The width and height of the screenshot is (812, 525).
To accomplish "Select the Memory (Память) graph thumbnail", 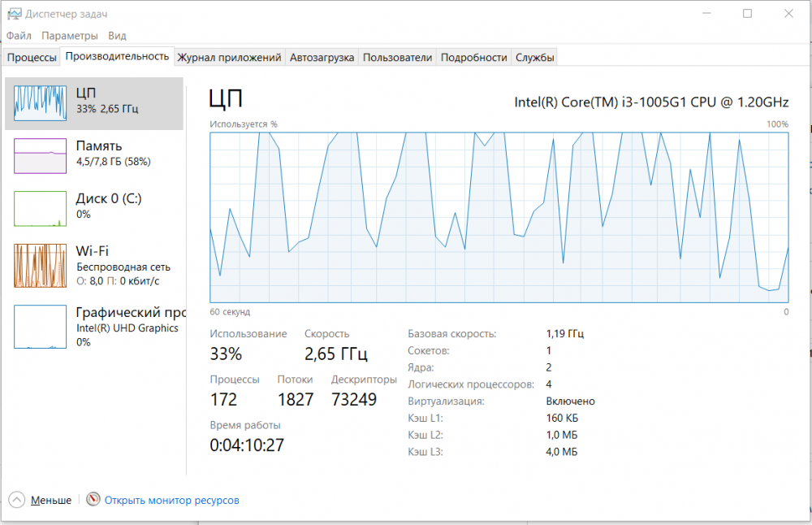I will [41, 155].
